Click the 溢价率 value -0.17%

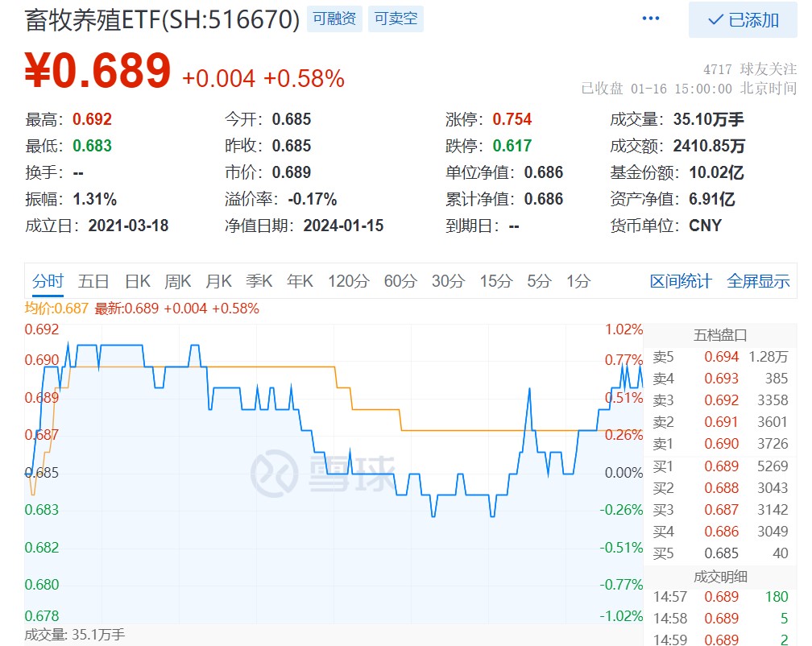[313, 199]
